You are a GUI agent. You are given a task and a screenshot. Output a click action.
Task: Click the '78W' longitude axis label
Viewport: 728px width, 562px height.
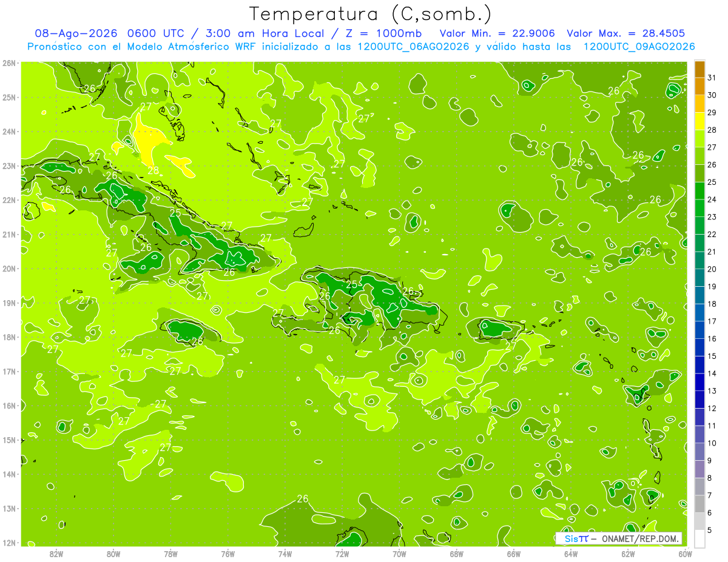click(170, 554)
